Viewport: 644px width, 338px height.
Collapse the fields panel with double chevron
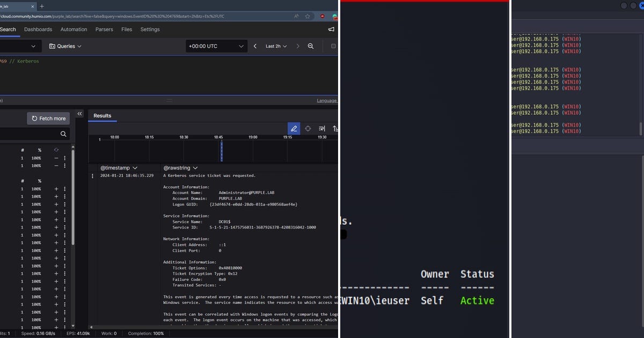[x=80, y=114]
